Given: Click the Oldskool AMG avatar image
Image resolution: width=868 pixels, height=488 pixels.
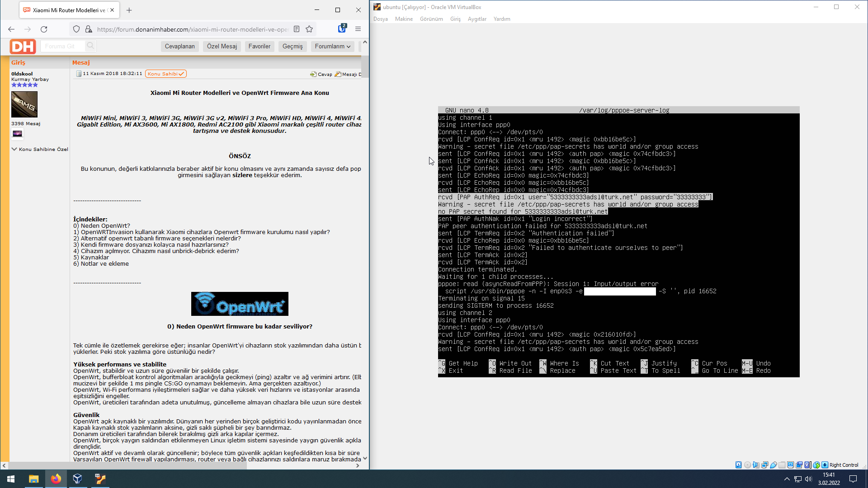Looking at the screenshot, I should pyautogui.click(x=24, y=104).
